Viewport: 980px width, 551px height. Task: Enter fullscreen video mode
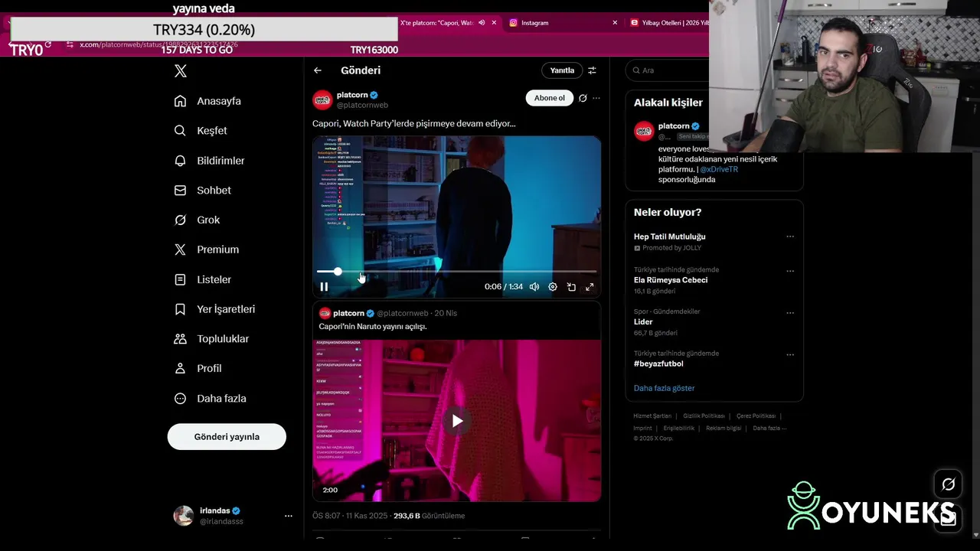[590, 287]
